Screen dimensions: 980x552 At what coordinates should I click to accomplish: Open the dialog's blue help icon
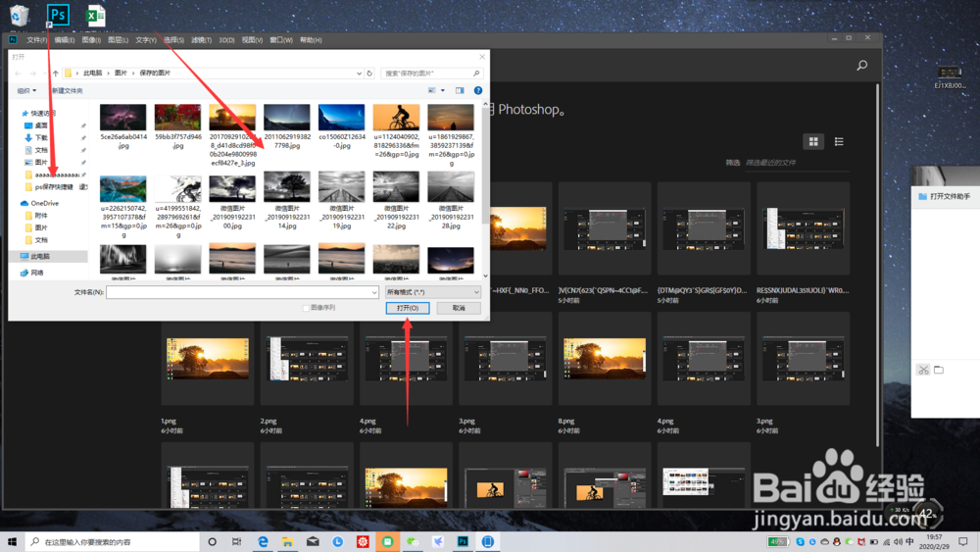(x=478, y=90)
